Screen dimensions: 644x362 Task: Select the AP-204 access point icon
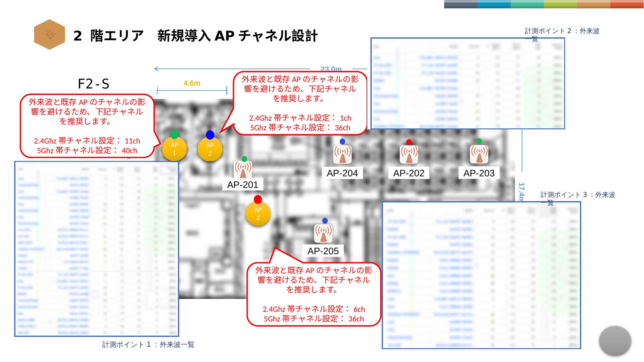tap(342, 155)
